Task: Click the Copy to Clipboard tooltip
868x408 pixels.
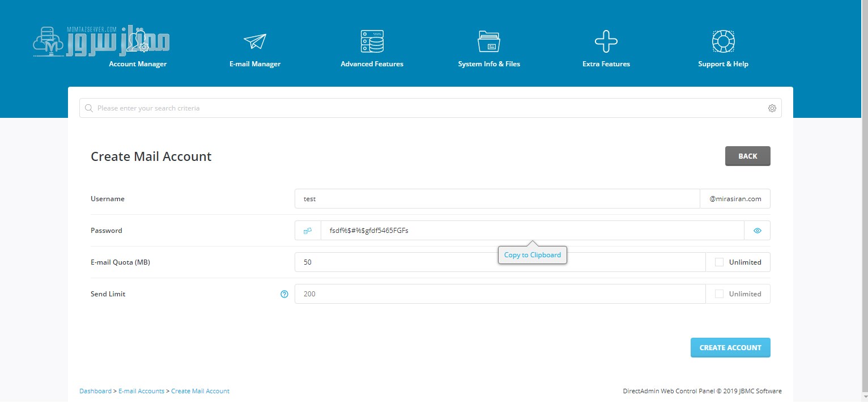Action: pyautogui.click(x=533, y=255)
